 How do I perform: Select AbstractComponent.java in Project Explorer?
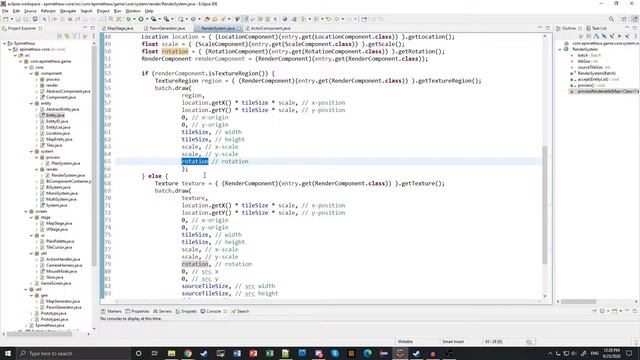click(x=65, y=91)
